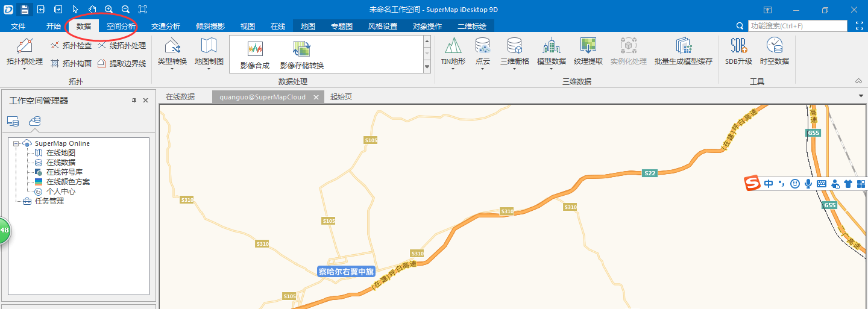Viewport: 868px width, 309px height.
Task: Select the zoom out magnifier
Action: pyautogui.click(x=125, y=10)
